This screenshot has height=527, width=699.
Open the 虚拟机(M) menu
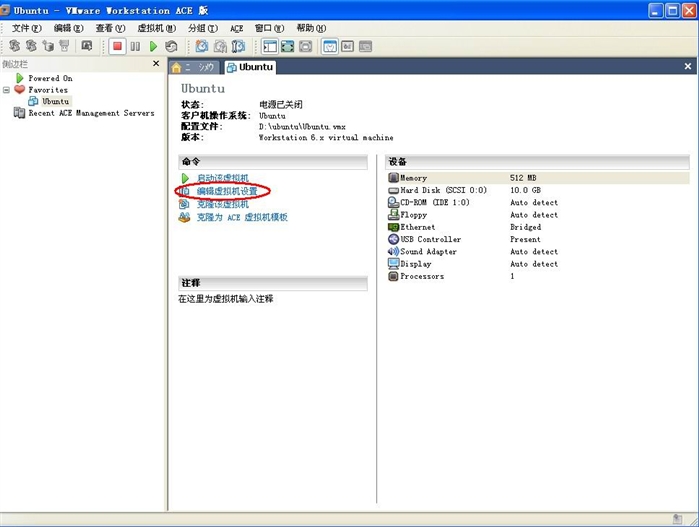tap(156, 29)
